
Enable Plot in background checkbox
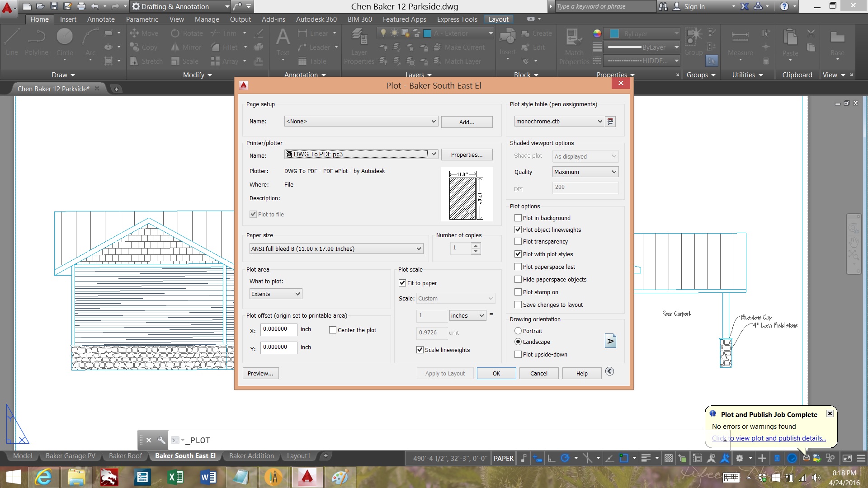click(x=518, y=218)
